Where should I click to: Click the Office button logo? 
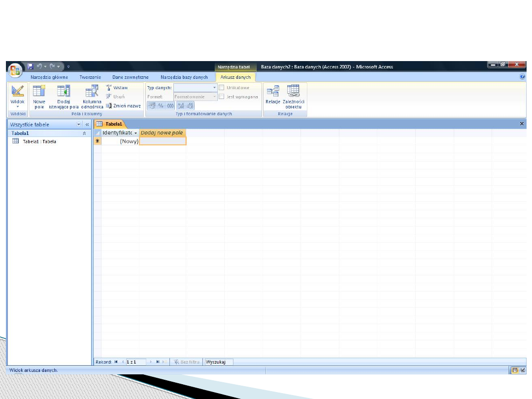[15, 69]
